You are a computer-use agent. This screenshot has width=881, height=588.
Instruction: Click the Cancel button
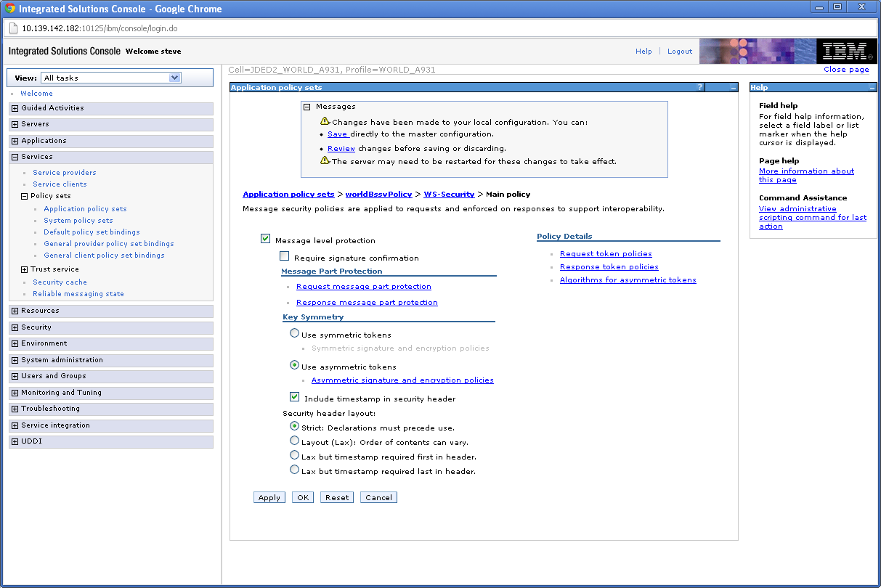tap(378, 497)
